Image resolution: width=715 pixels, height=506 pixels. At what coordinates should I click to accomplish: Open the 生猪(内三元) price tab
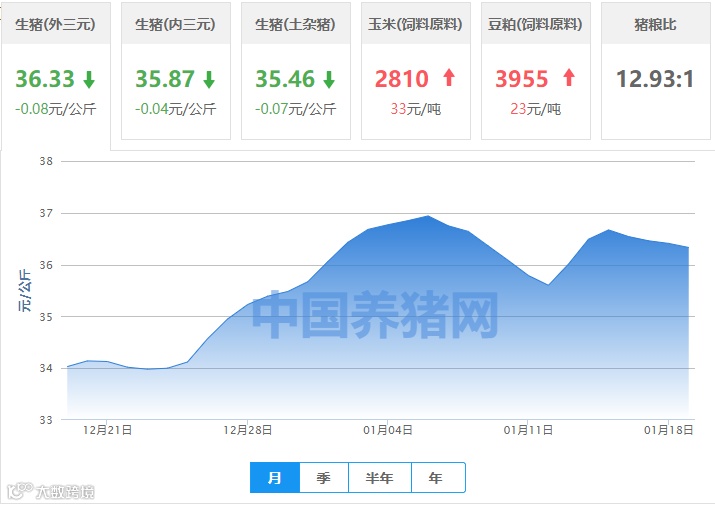tap(176, 71)
